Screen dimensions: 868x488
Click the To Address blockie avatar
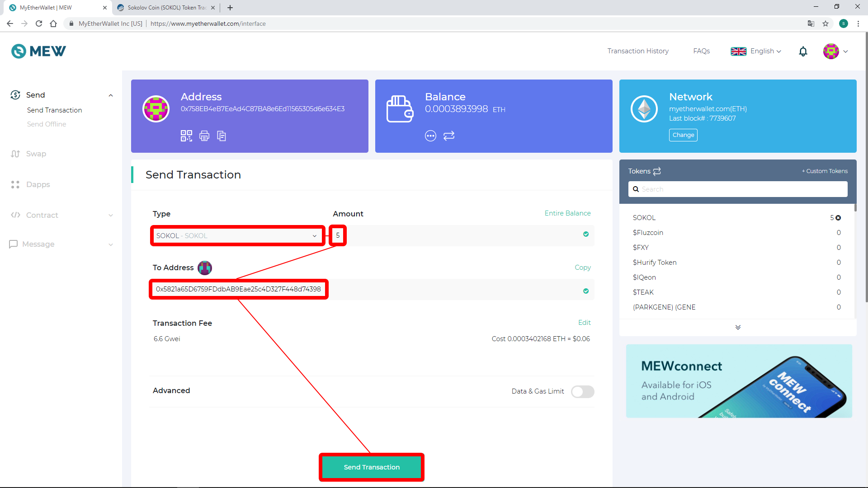pyautogui.click(x=205, y=268)
